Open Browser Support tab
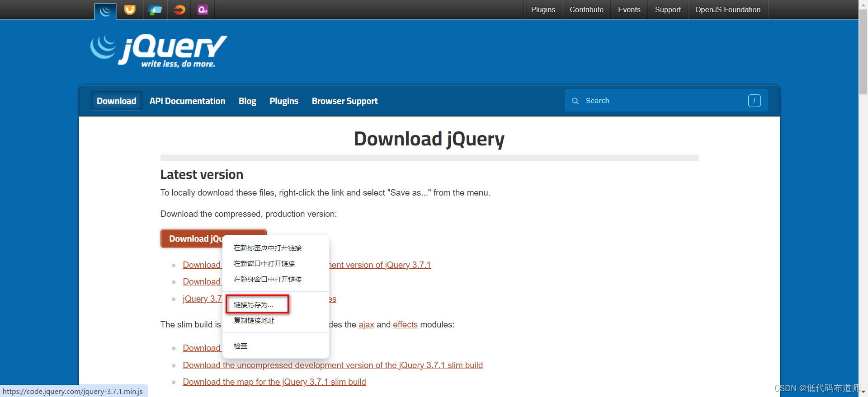The image size is (868, 397). click(344, 101)
